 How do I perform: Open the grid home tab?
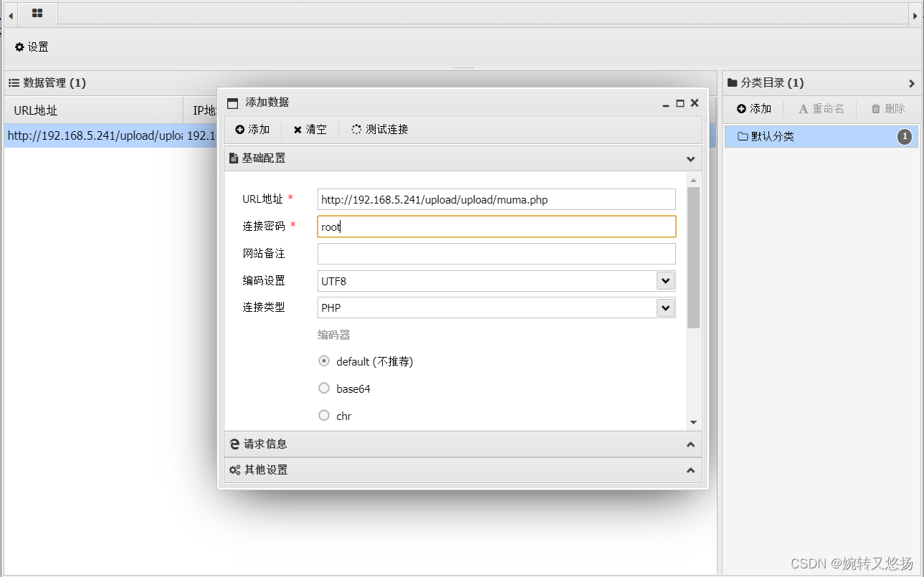click(37, 14)
